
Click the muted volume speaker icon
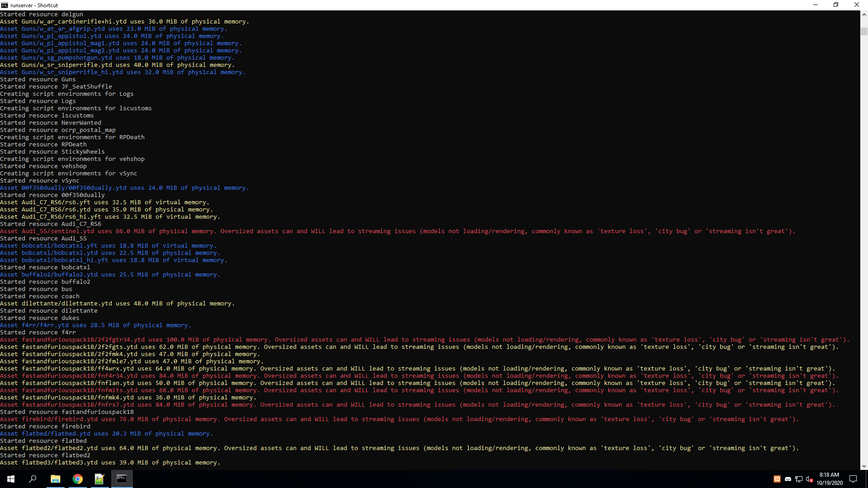pyautogui.click(x=810, y=479)
